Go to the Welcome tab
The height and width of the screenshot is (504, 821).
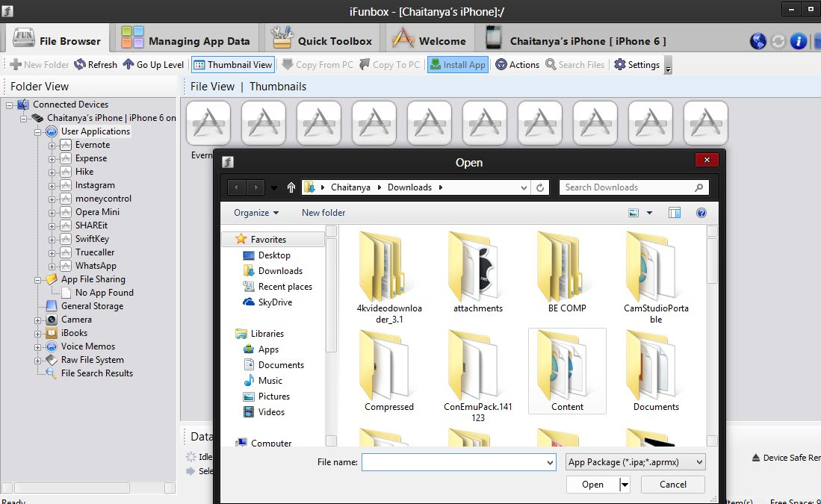coord(429,40)
